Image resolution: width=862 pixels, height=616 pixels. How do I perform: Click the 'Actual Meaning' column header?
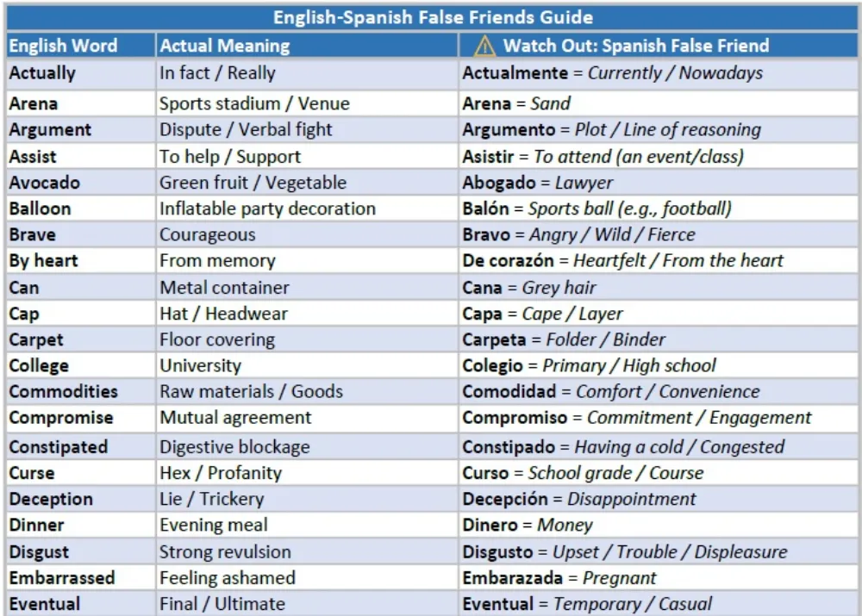307,45
